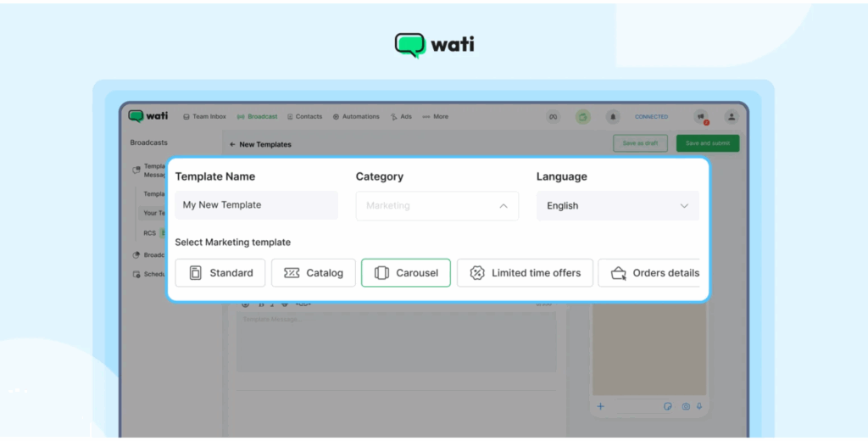Select the Limited time offers template

(525, 272)
